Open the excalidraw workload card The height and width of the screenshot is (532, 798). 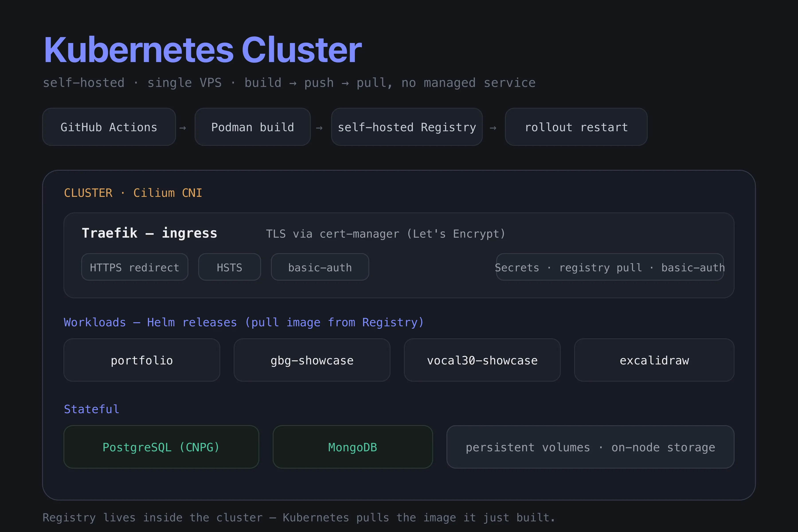[x=654, y=360]
